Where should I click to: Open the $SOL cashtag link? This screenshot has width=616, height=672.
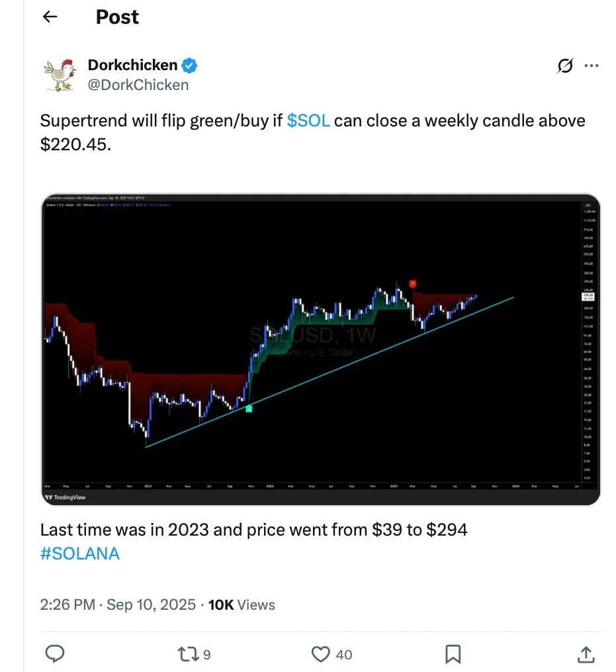308,120
